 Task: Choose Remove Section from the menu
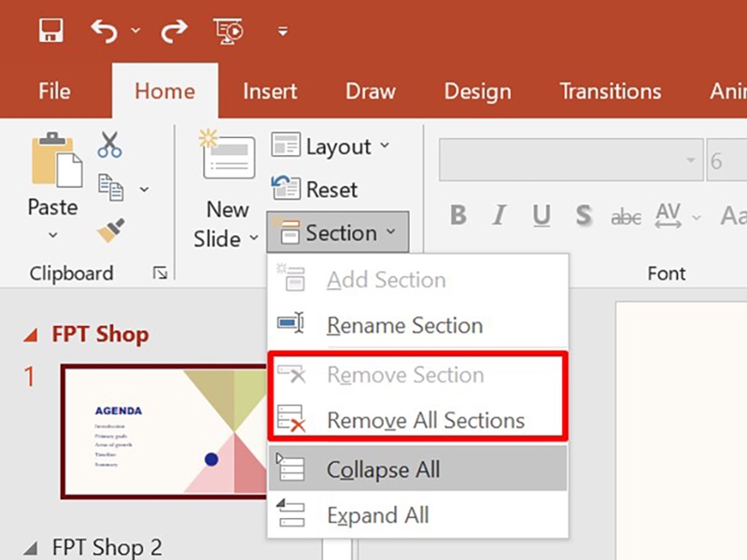click(417, 374)
